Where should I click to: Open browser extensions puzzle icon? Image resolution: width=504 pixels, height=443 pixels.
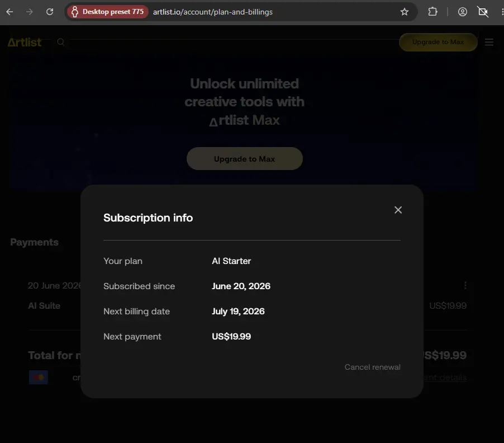click(x=432, y=12)
